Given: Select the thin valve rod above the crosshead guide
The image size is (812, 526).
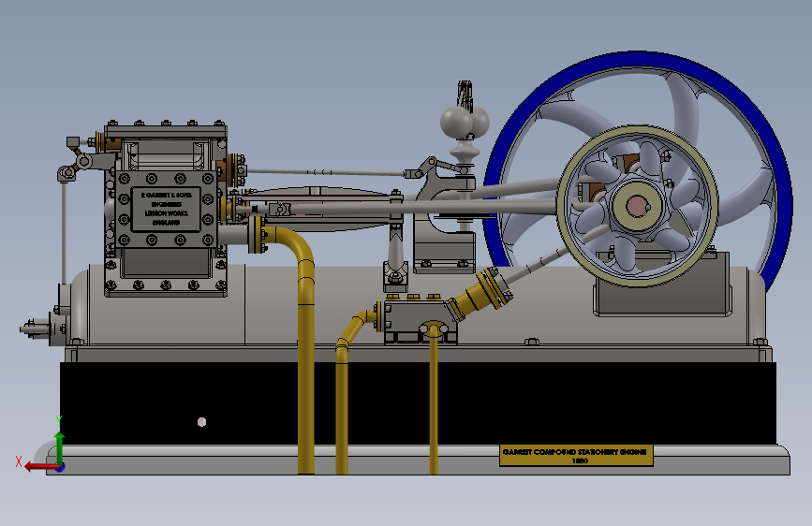Looking at the screenshot, I should pos(326,172).
